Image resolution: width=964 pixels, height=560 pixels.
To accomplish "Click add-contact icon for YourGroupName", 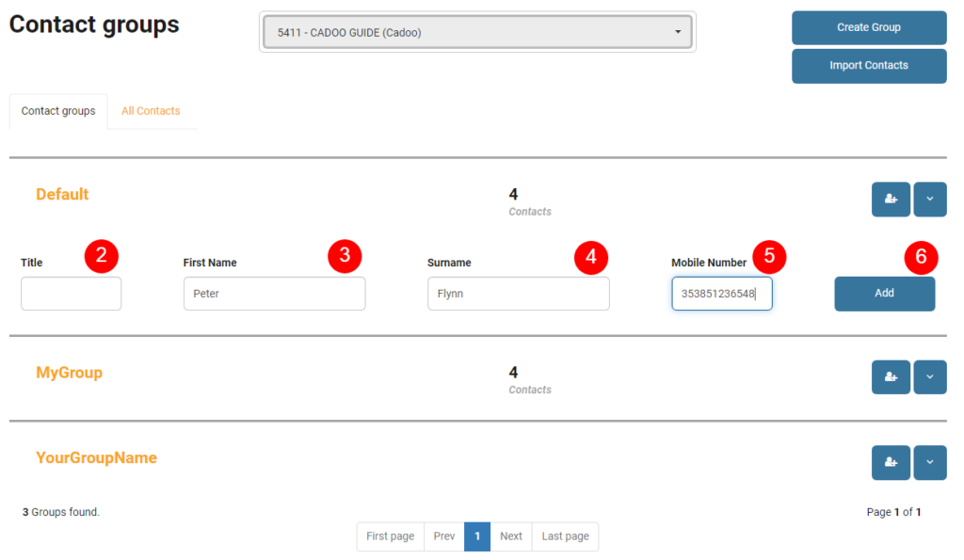I will point(891,462).
